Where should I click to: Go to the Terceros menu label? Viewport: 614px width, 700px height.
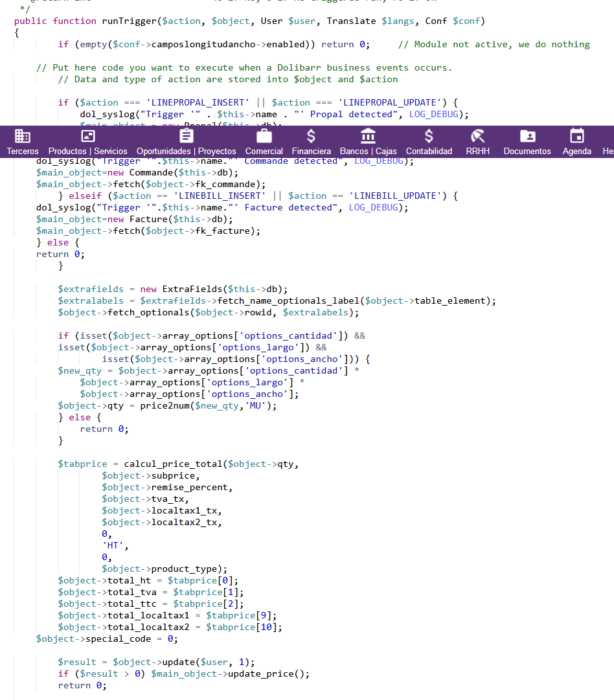point(23,152)
